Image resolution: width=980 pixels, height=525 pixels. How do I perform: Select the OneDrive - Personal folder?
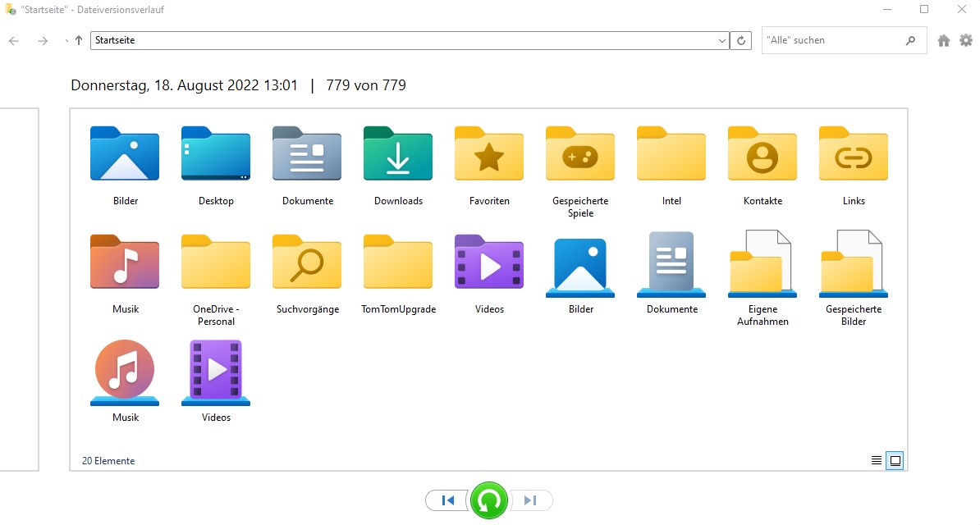pyautogui.click(x=216, y=275)
